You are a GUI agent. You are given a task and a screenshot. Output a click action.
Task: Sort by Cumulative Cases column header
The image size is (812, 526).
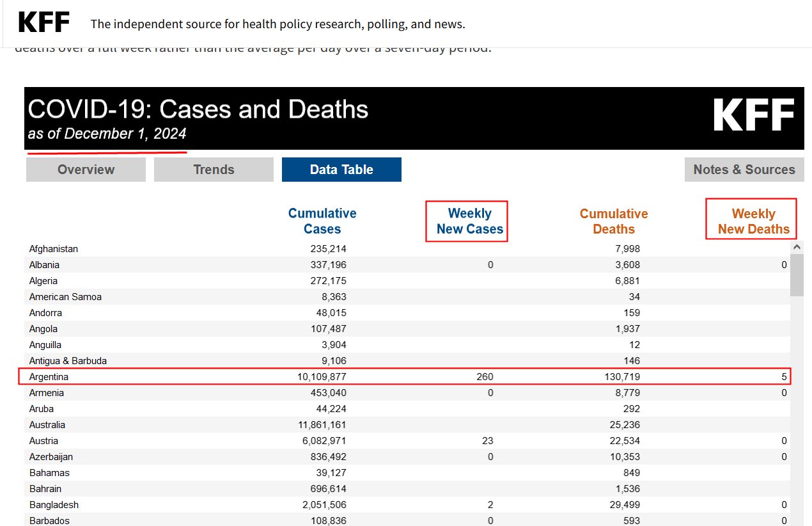[x=322, y=221]
